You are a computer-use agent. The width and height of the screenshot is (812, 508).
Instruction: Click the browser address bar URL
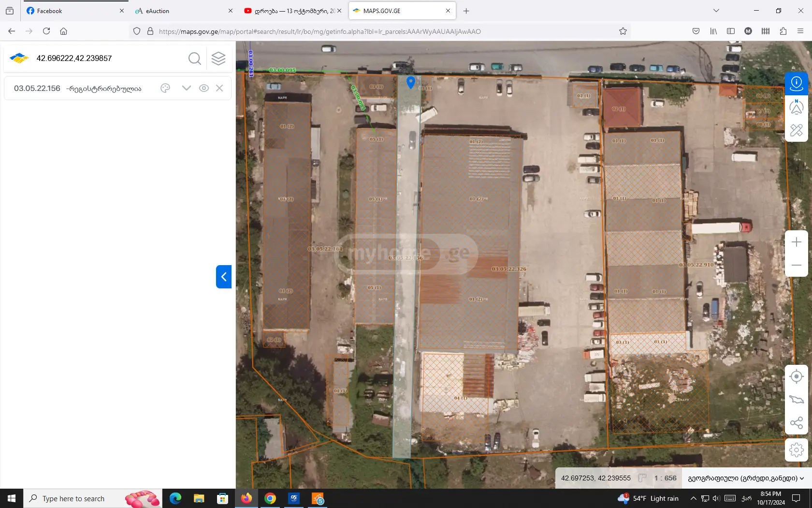coord(319,31)
